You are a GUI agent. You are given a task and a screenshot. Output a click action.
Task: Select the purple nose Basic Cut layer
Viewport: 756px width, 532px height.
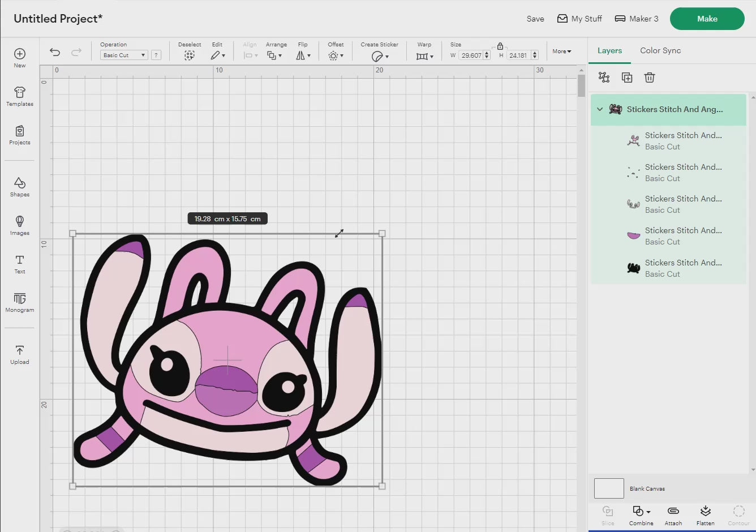(669, 236)
